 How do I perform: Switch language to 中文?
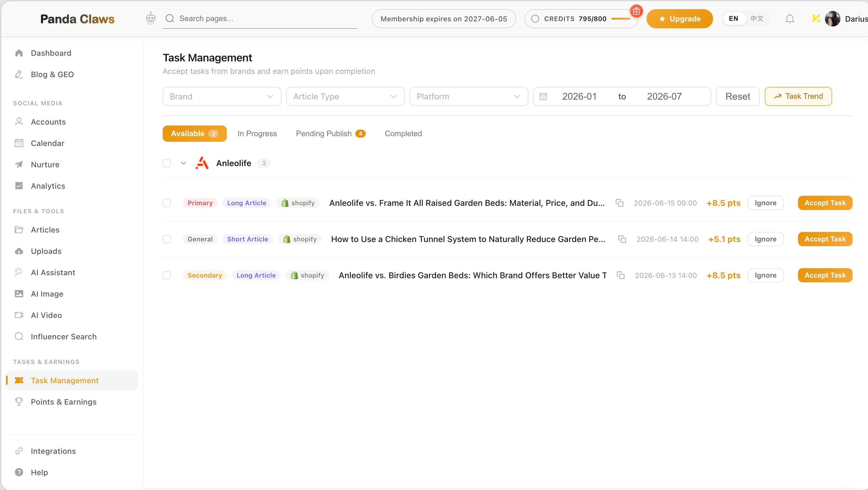click(757, 18)
